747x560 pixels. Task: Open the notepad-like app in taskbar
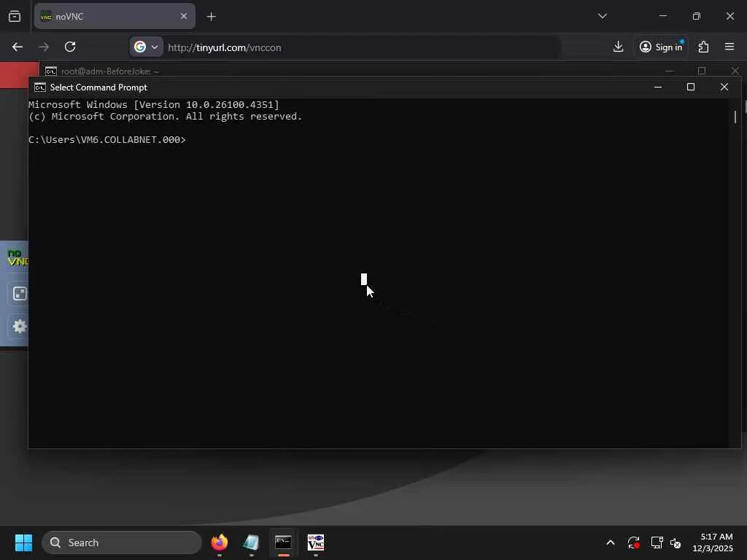[x=251, y=542]
